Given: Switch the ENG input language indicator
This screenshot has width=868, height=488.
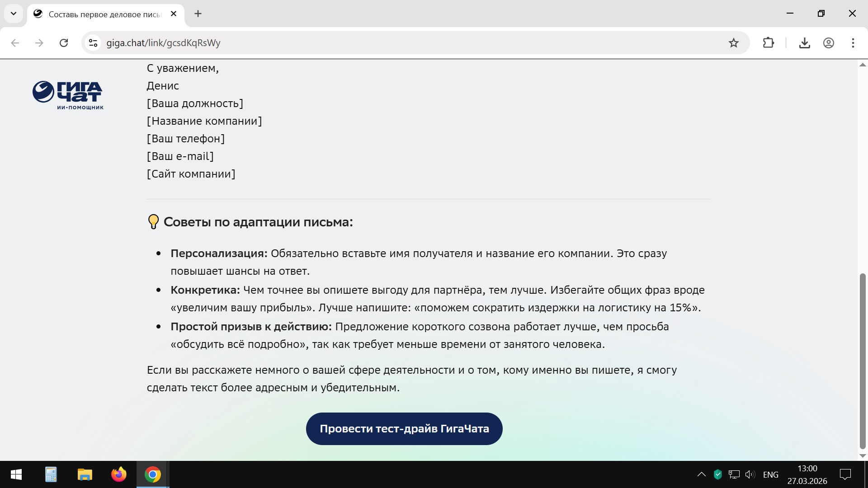Looking at the screenshot, I should [x=770, y=474].
